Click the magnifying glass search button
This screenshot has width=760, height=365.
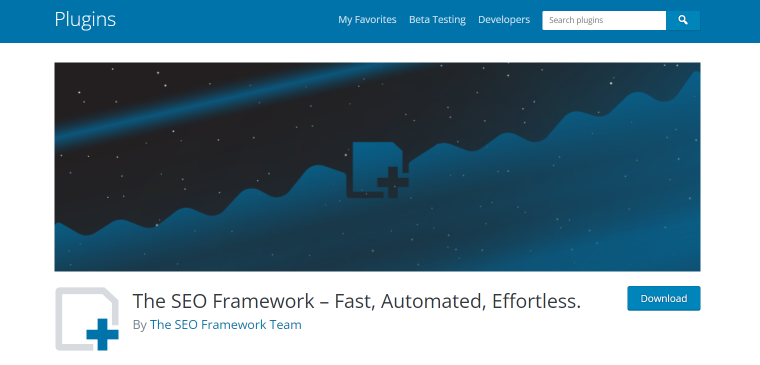[x=683, y=20]
